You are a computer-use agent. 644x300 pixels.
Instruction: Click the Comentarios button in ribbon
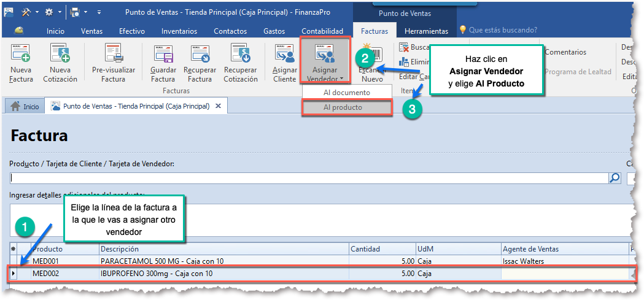point(565,52)
